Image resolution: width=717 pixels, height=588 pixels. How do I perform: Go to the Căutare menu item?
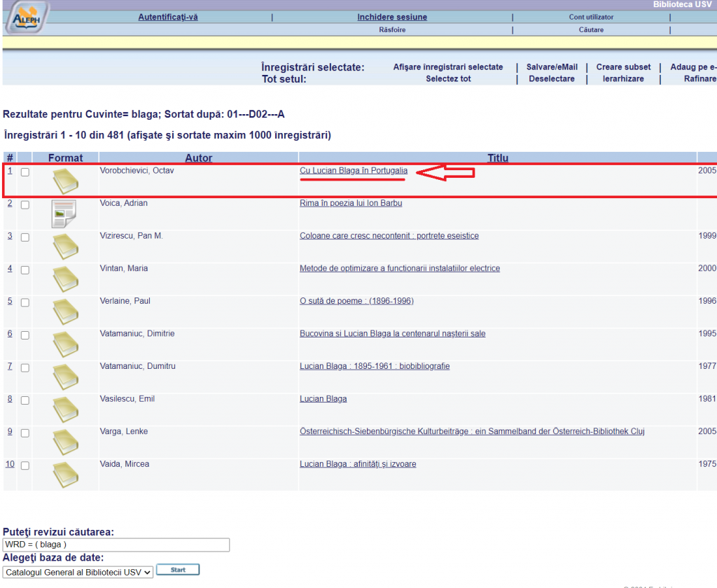tap(591, 30)
